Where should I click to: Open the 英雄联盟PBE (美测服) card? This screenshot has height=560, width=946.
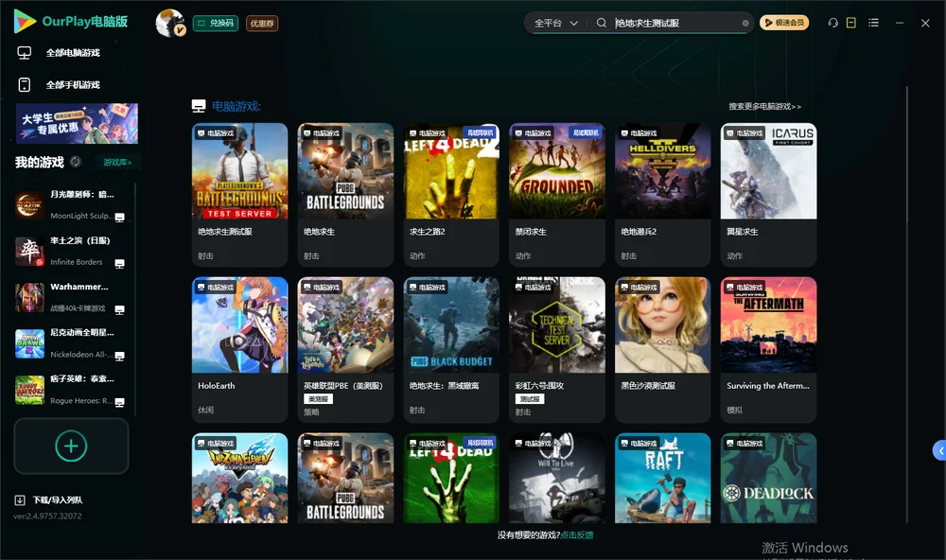[x=345, y=349]
